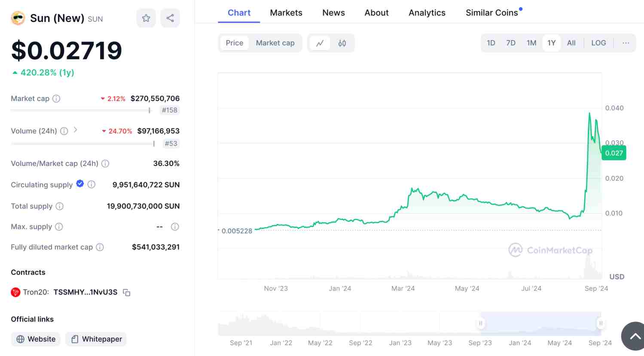Click the 9,951,640,722 SUN supply value
644x356 pixels.
point(146,185)
